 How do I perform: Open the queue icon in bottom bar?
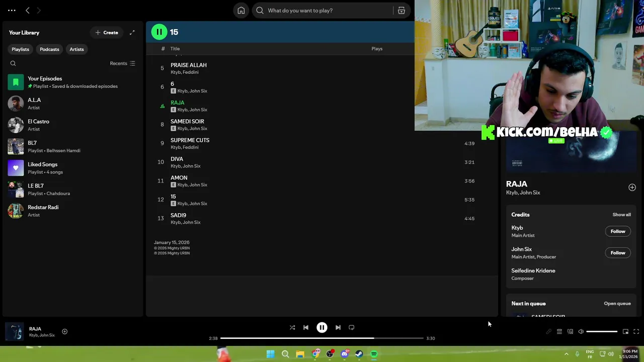559,332
